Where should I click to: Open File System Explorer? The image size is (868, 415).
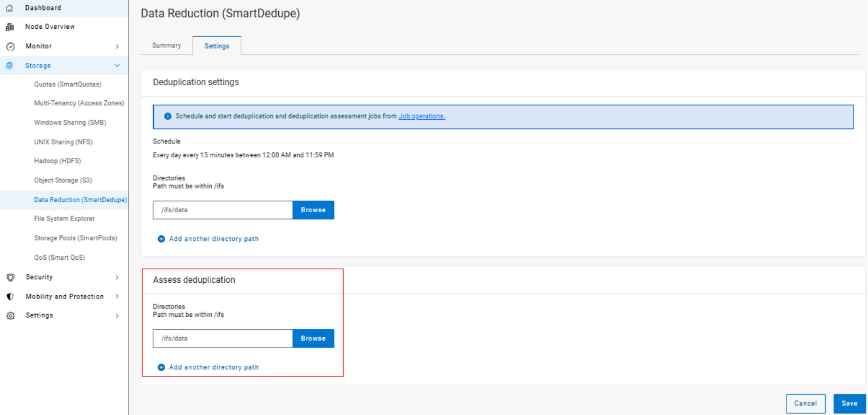pyautogui.click(x=64, y=218)
